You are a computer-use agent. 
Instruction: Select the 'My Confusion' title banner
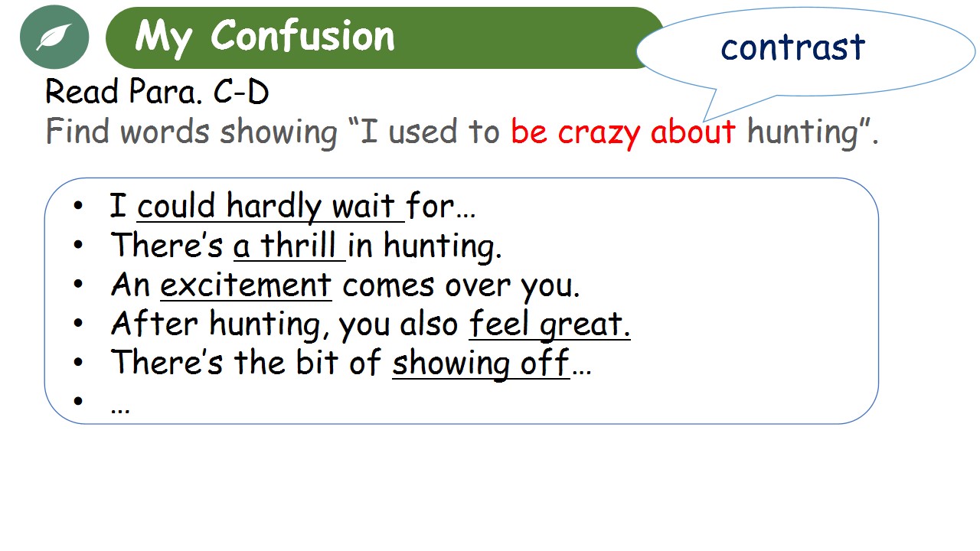384,37
